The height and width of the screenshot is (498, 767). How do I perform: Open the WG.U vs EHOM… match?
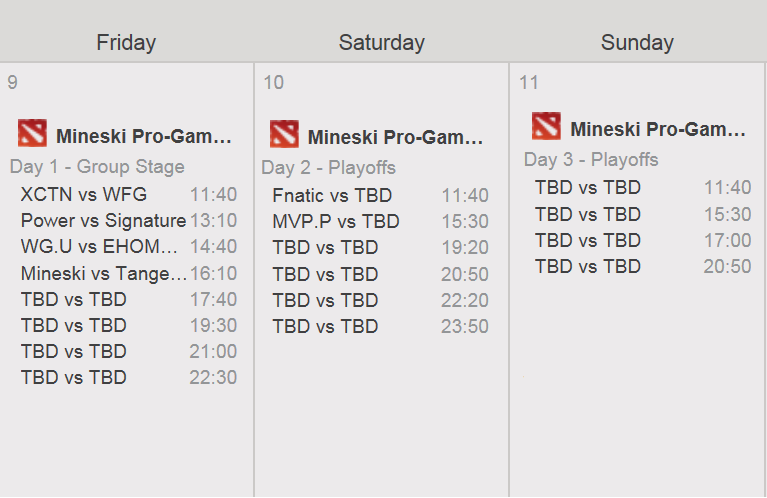pos(129,247)
